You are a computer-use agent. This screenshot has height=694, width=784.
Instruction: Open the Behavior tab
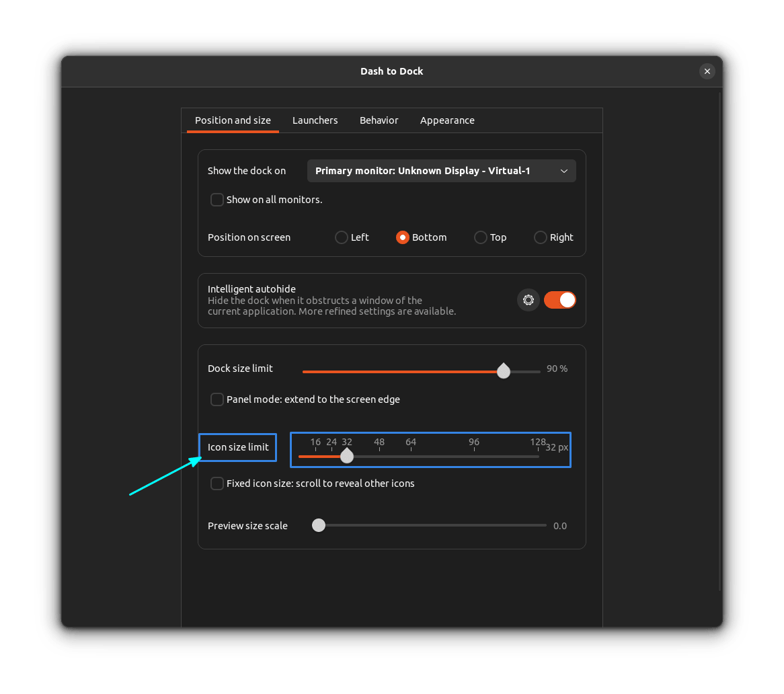pos(379,120)
